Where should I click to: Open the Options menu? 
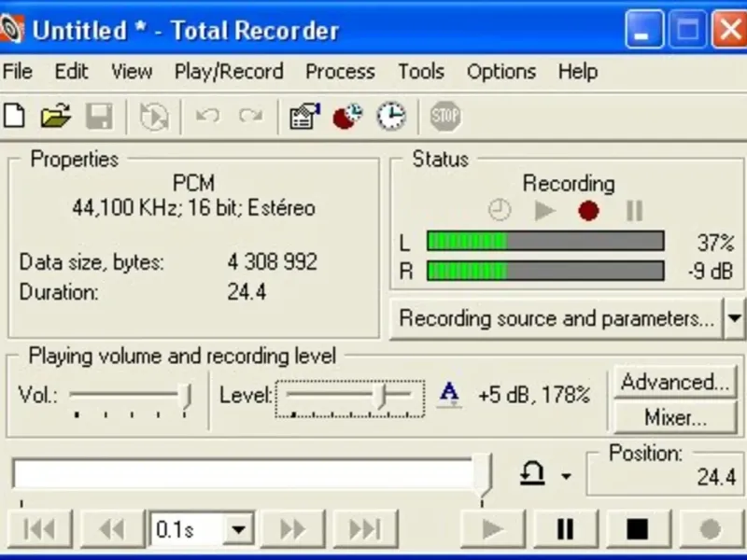coord(501,72)
